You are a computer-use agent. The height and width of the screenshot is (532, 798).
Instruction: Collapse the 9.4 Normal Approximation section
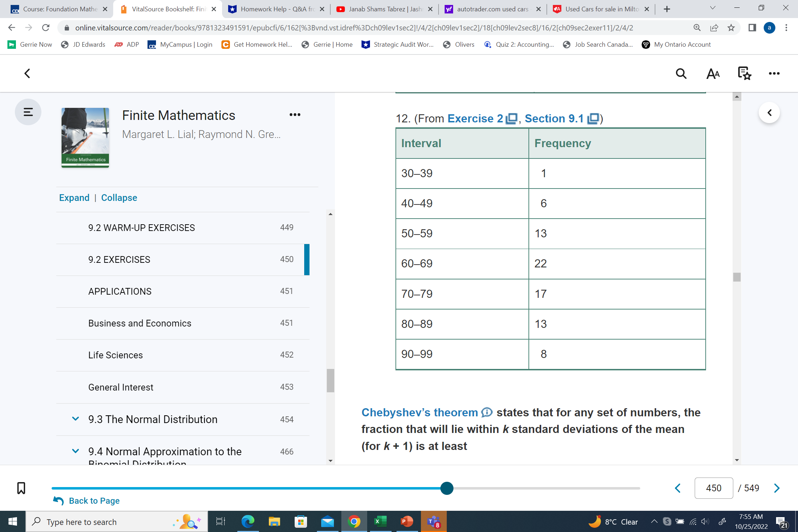(x=75, y=451)
